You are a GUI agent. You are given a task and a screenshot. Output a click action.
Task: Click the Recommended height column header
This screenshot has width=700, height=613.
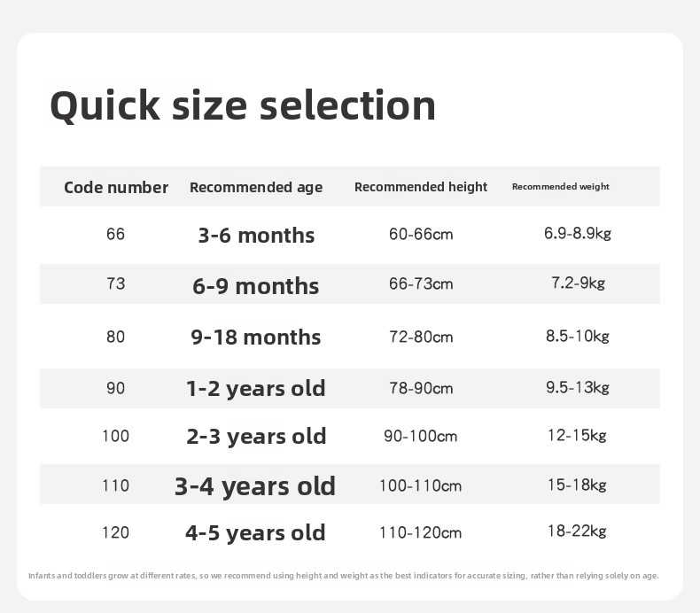tap(421, 187)
